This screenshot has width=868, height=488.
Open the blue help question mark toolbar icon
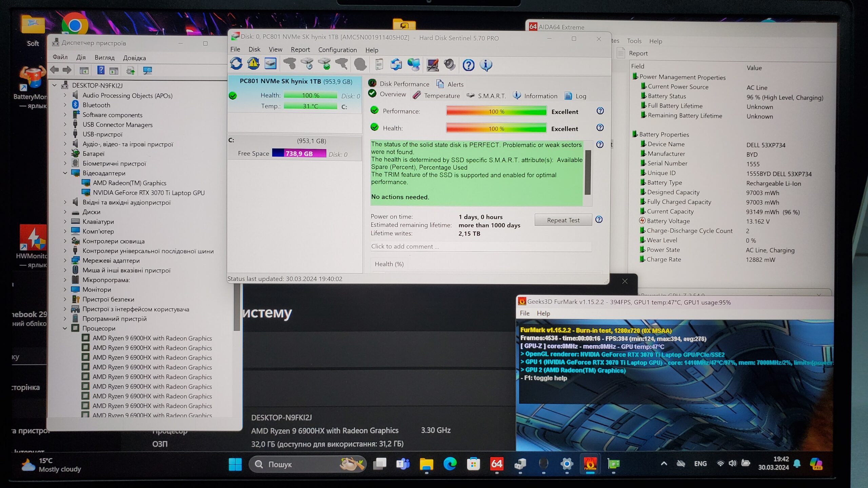468,65
